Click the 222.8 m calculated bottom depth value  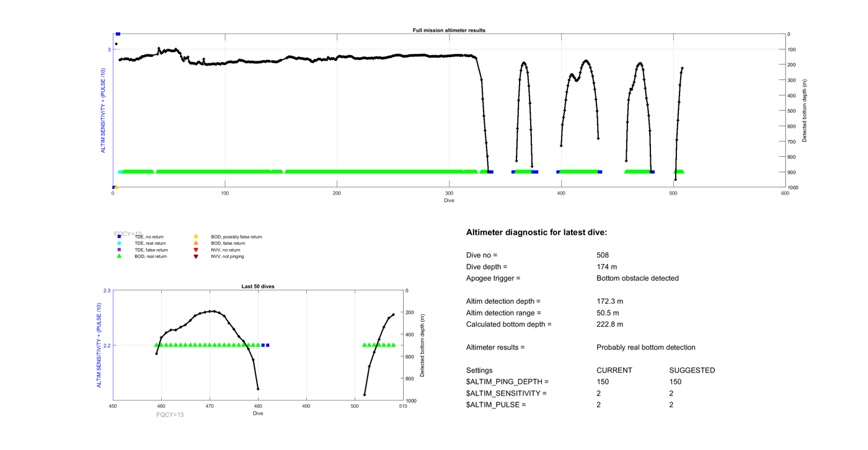pos(610,324)
